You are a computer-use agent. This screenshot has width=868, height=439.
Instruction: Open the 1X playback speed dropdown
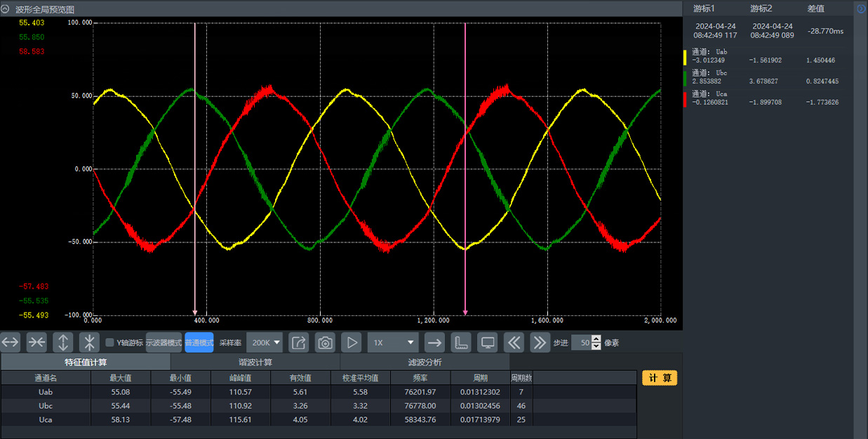point(393,343)
